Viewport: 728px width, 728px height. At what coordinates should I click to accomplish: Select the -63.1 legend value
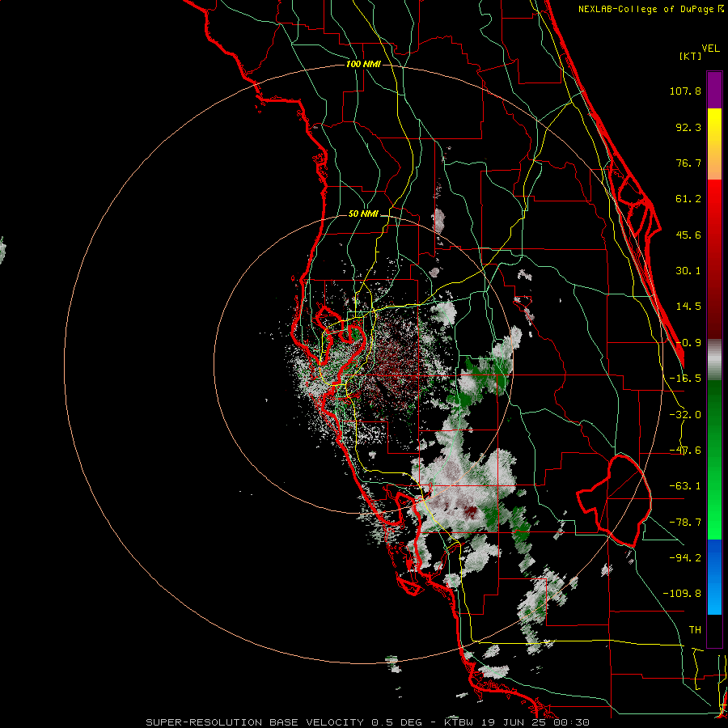tap(685, 486)
